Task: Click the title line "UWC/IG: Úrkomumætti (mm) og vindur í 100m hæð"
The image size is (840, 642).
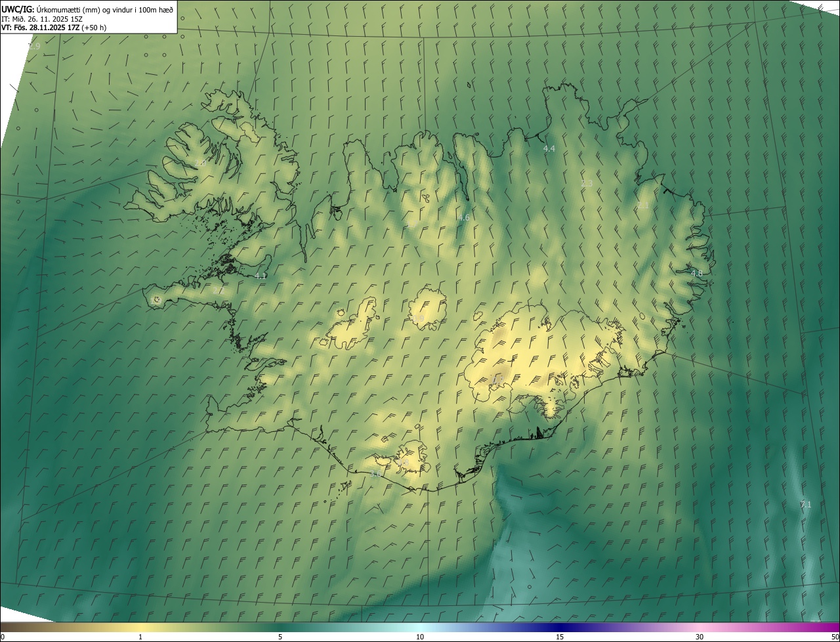Action: click(x=87, y=9)
